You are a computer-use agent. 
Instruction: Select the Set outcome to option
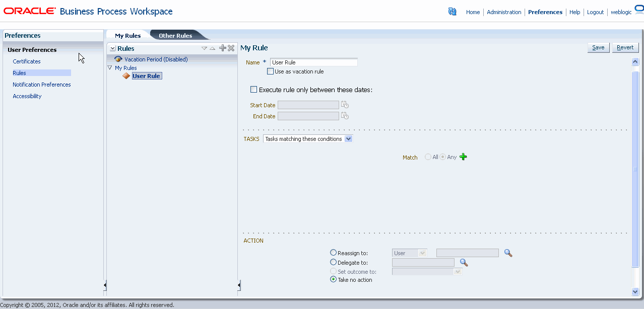333,271
